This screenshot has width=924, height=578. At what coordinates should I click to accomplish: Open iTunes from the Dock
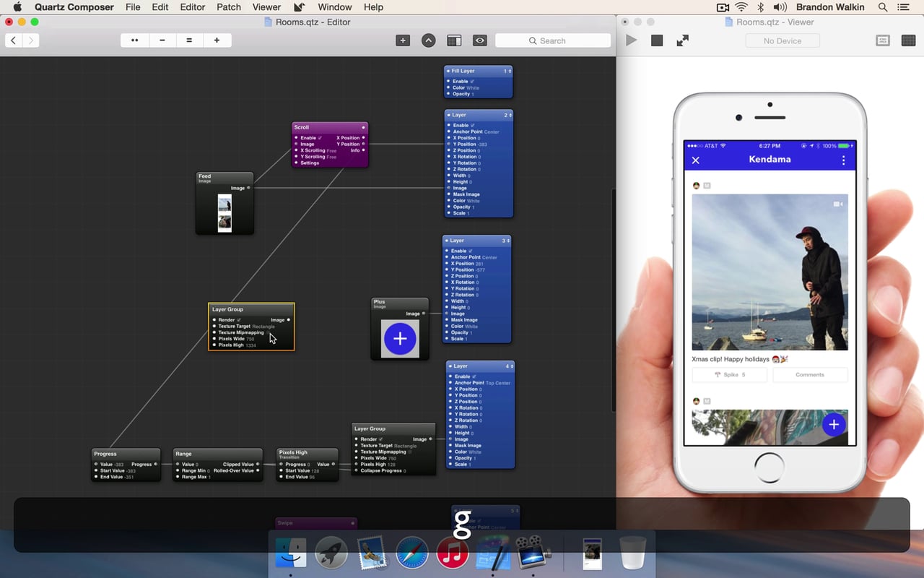tap(452, 554)
